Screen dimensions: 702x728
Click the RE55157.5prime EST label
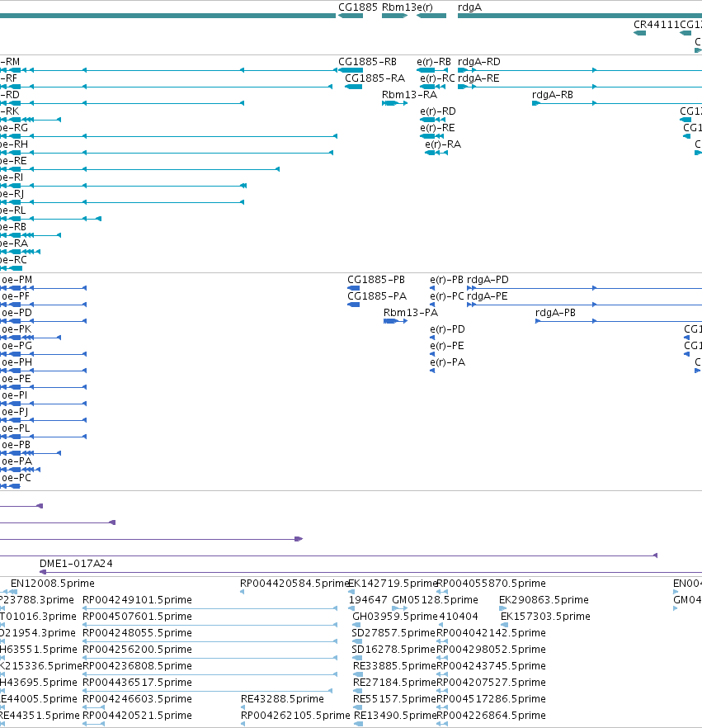coord(395,699)
